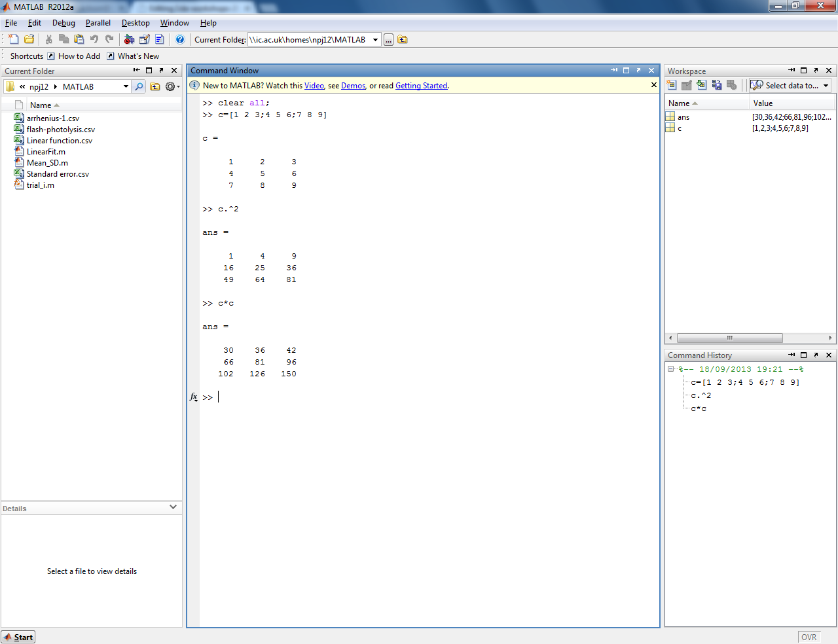Click the blue Help question mark icon

[x=180, y=39]
